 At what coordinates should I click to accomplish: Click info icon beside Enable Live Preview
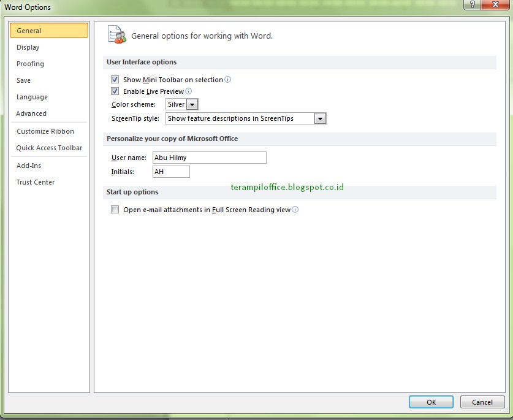(x=188, y=91)
